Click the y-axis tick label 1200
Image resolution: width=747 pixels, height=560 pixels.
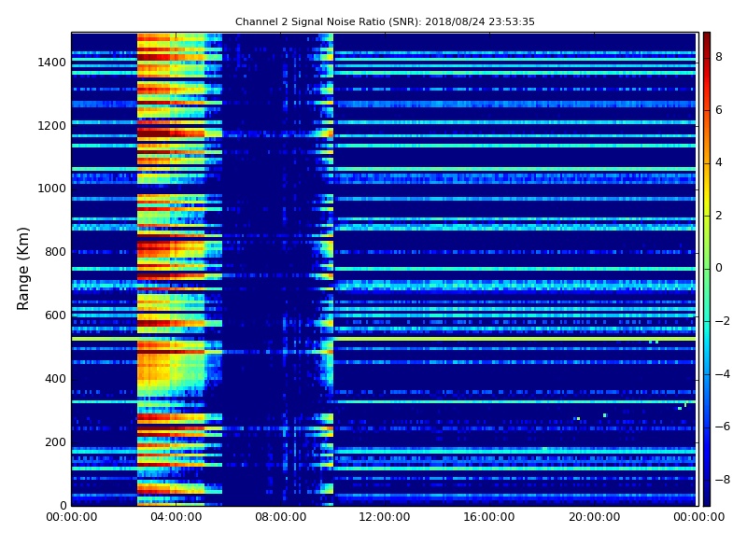(x=51, y=126)
